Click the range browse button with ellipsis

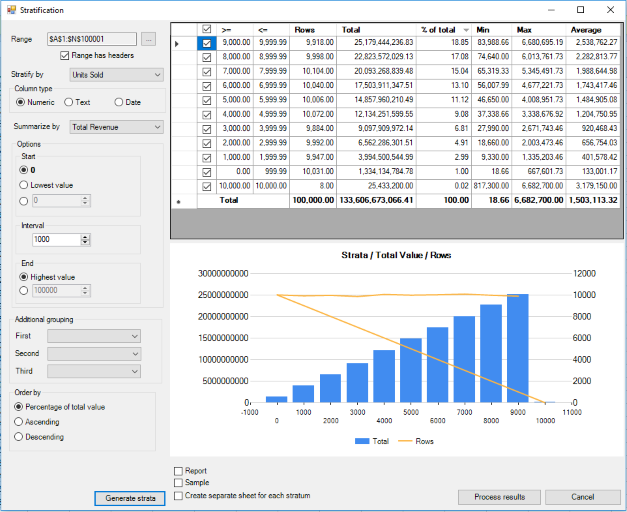pos(148,39)
